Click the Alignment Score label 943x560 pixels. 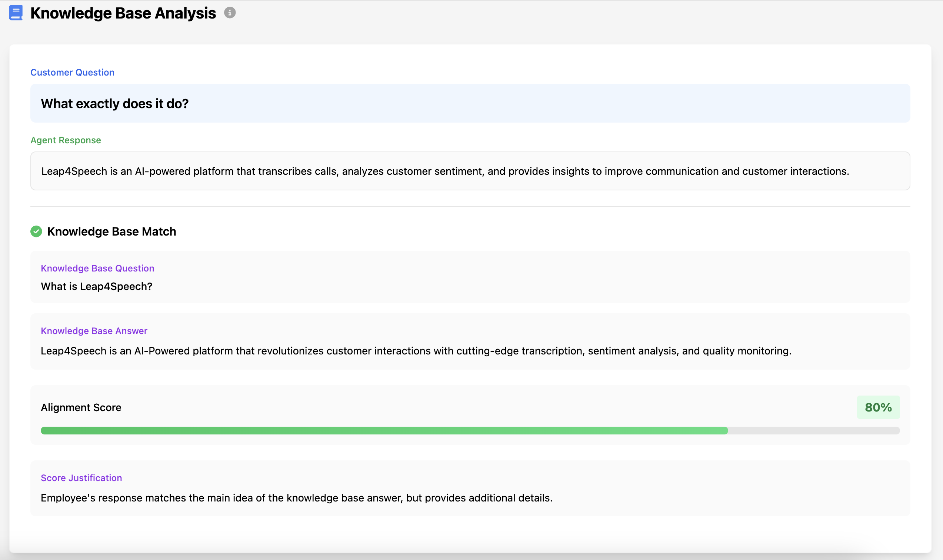click(x=81, y=407)
